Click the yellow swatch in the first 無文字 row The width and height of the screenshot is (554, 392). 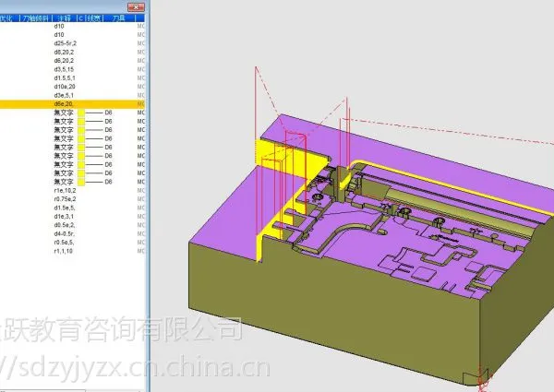coord(81,113)
